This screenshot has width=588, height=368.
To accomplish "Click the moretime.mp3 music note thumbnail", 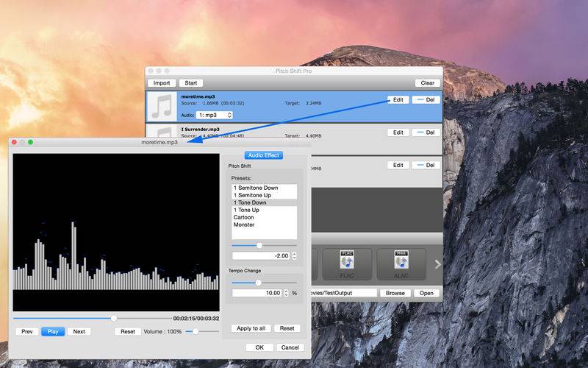I will pos(162,106).
